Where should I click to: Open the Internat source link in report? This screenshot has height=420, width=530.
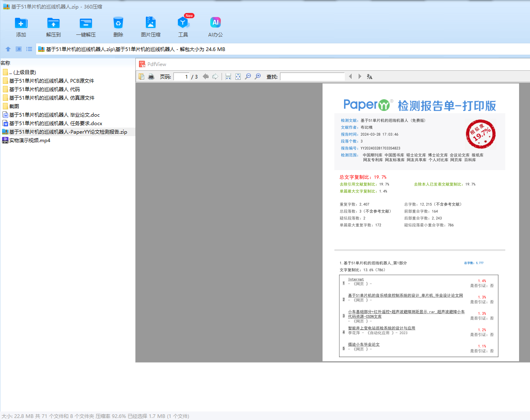pos(356,279)
